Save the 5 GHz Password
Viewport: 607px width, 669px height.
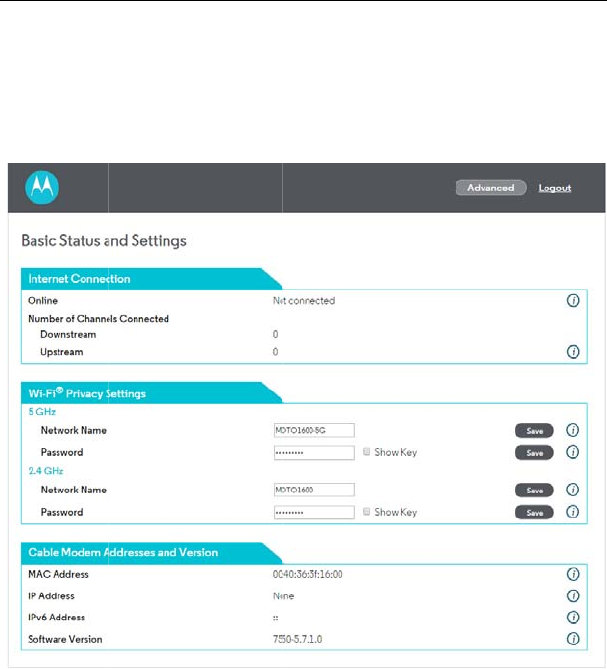pos(534,453)
